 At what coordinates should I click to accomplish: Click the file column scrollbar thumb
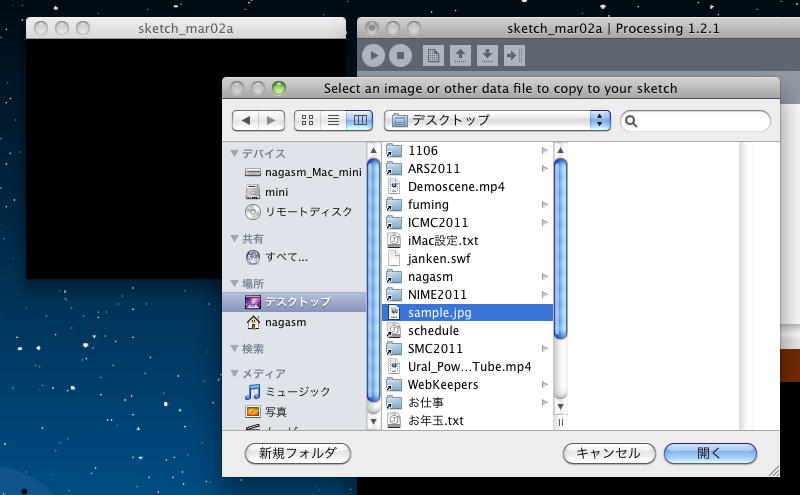tap(560, 249)
